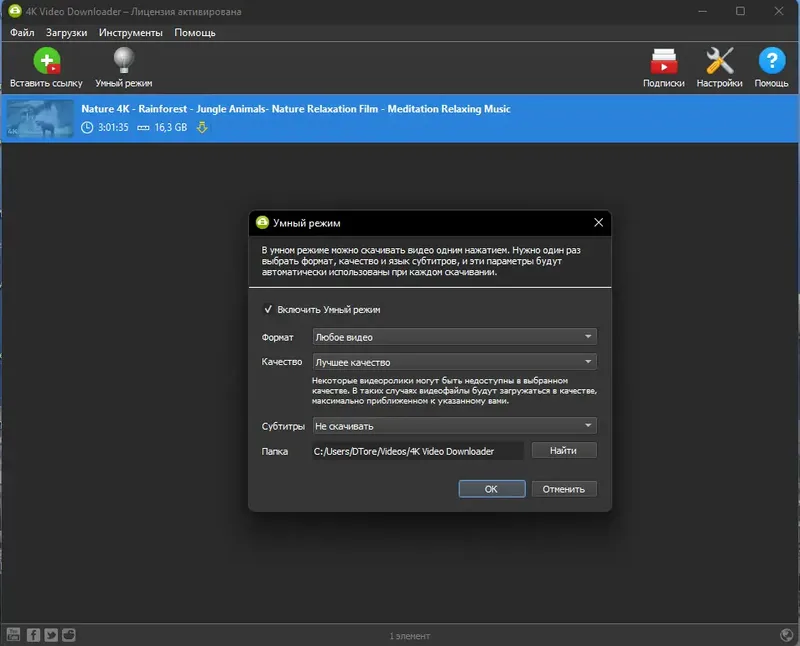This screenshot has width=800, height=646.
Task: Click the 4K Video Downloader title bar logo
Action: pos(15,11)
